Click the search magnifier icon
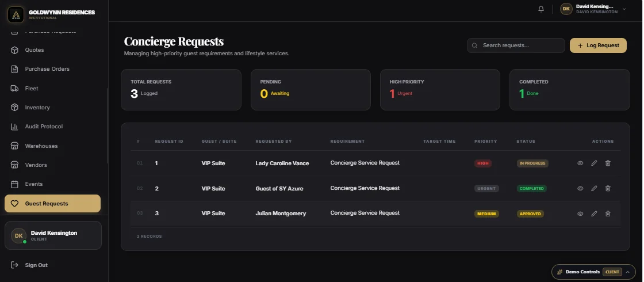The height and width of the screenshot is (282, 644). (474, 45)
